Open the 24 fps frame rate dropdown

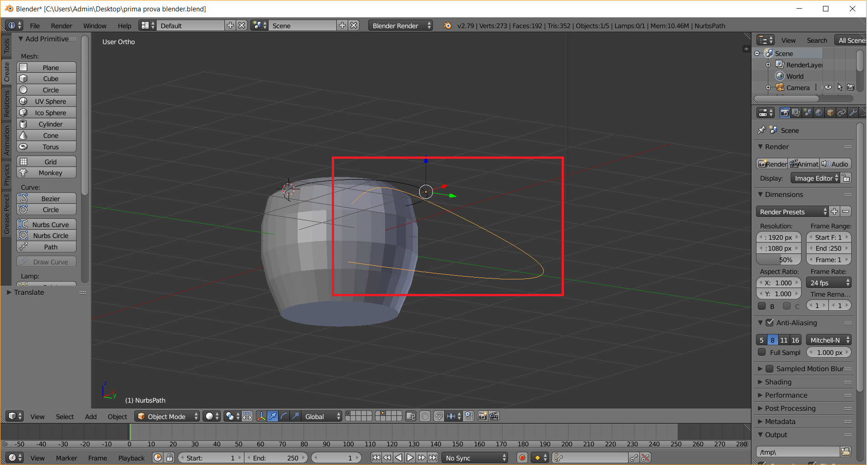[x=828, y=283]
